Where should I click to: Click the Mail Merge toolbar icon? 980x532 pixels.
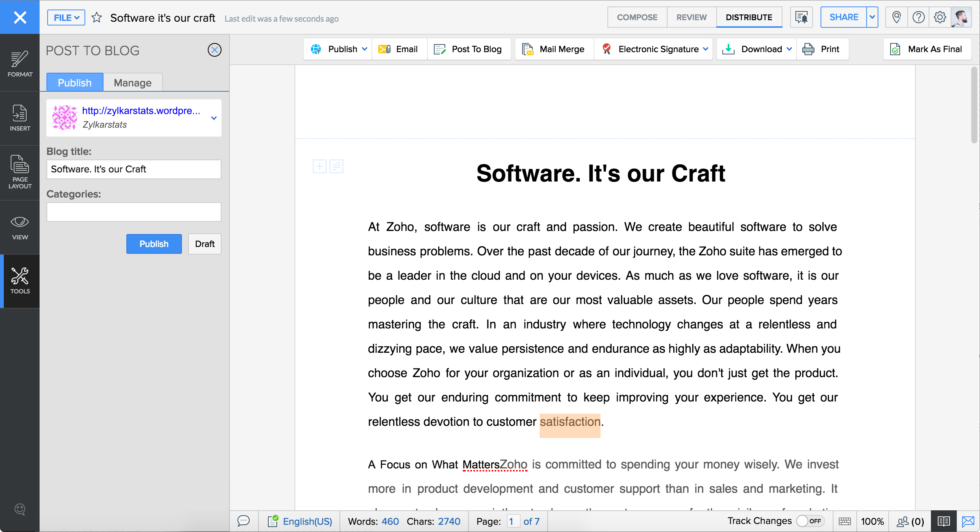click(527, 49)
